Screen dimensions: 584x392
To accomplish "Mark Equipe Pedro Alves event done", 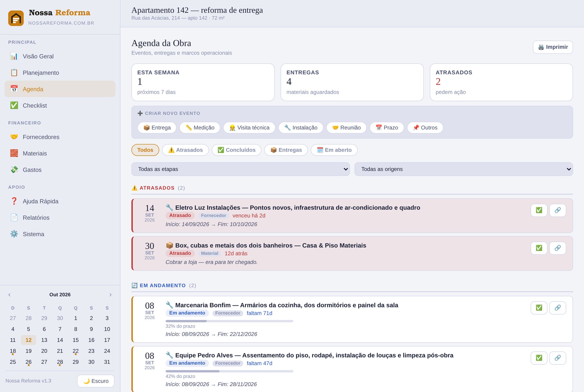I will click(539, 358).
